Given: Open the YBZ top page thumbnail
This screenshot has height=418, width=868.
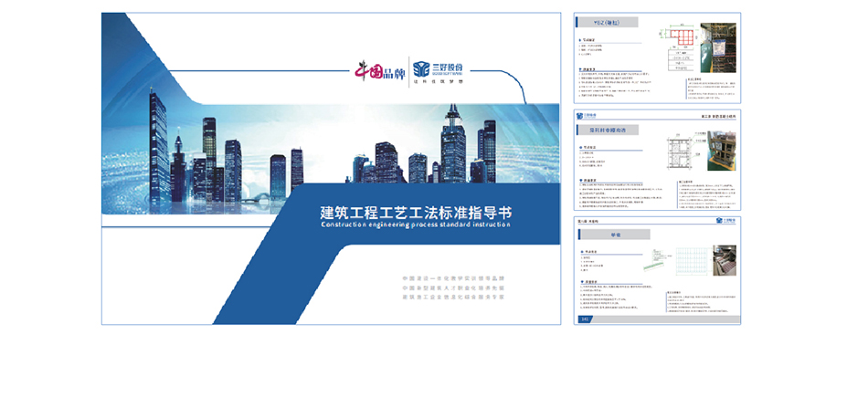Looking at the screenshot, I should pos(657,57).
